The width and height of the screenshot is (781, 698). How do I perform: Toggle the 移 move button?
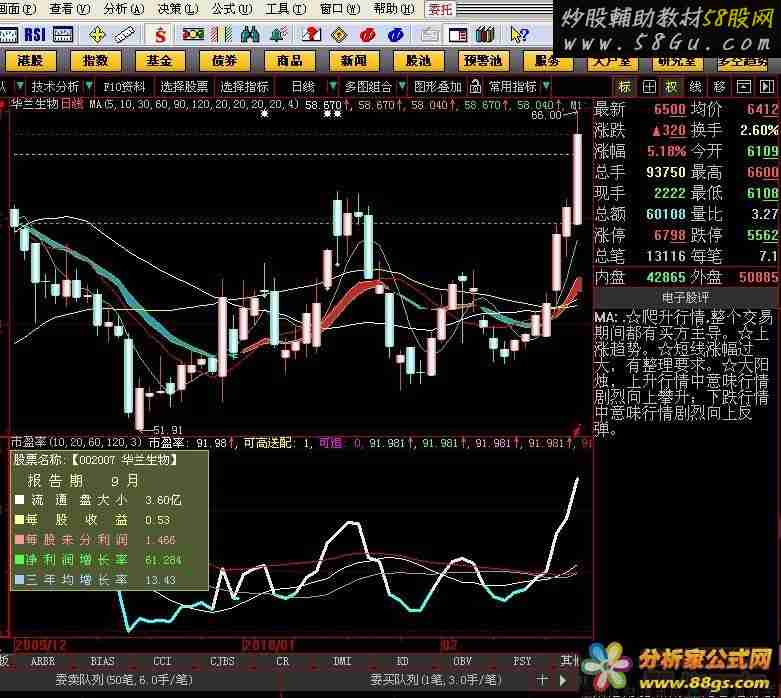pyautogui.click(x=720, y=87)
